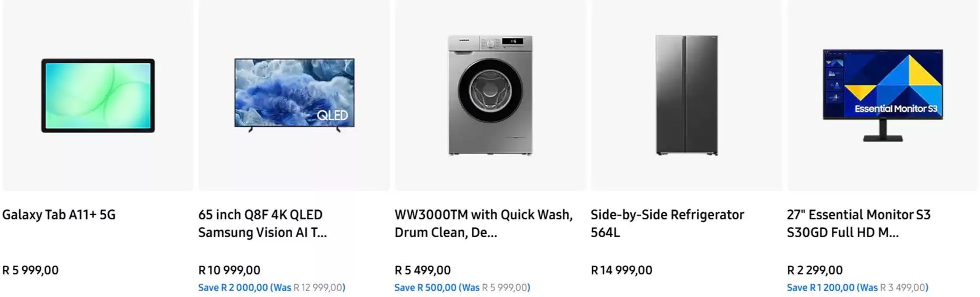Select the R 2 299,00 monitor price
980x297 pixels.
(815, 270)
